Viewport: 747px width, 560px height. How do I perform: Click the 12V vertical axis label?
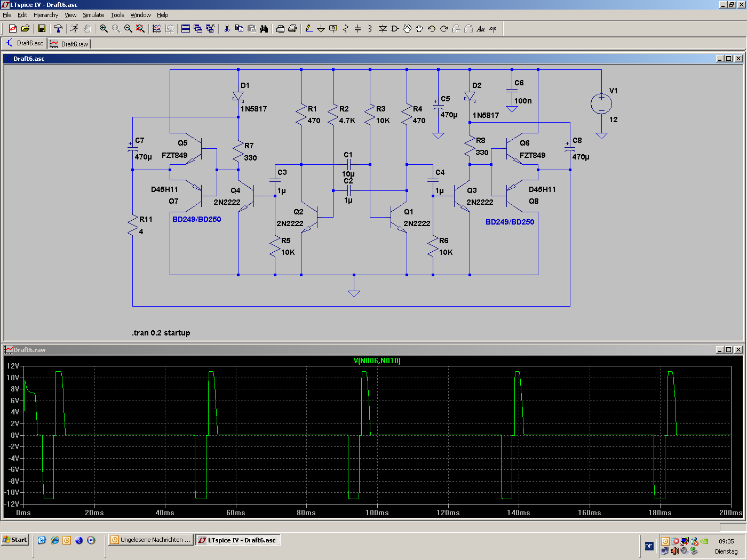pos(13,366)
